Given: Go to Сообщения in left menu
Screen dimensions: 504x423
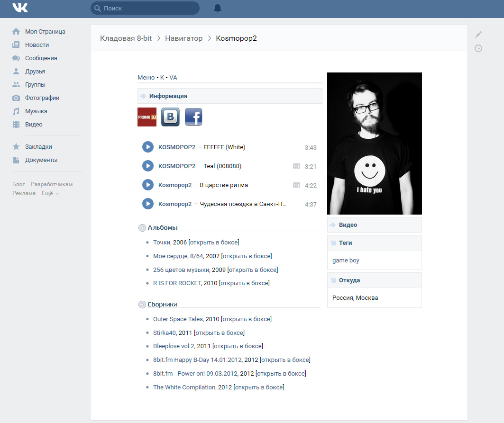Looking at the screenshot, I should pos(41,58).
